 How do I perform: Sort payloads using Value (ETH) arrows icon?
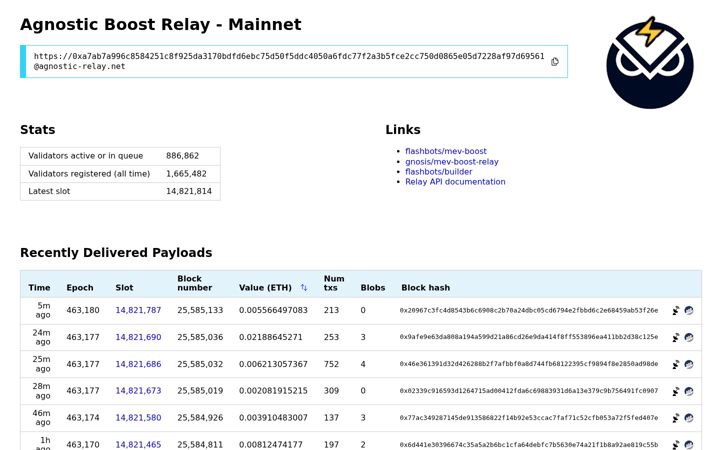pos(304,287)
